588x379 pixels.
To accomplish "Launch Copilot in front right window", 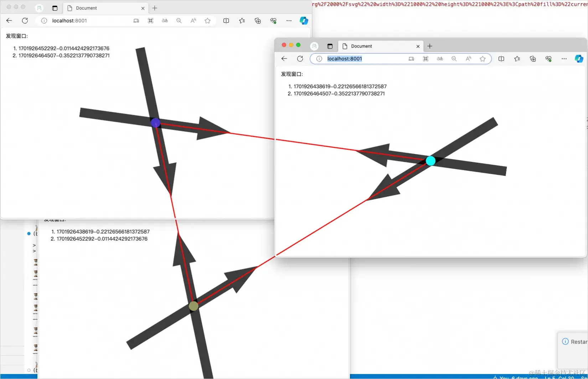I will pyautogui.click(x=579, y=59).
